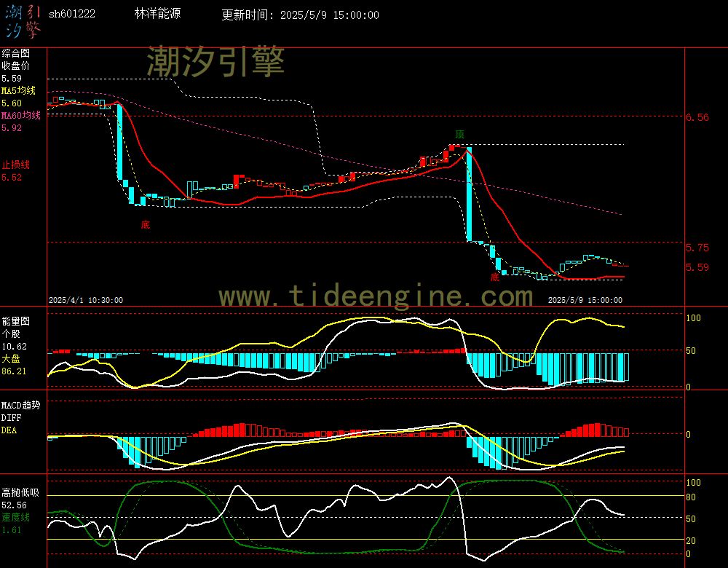Click the 0 label on the MACD axis
The height and width of the screenshot is (568, 728).
coord(688,434)
